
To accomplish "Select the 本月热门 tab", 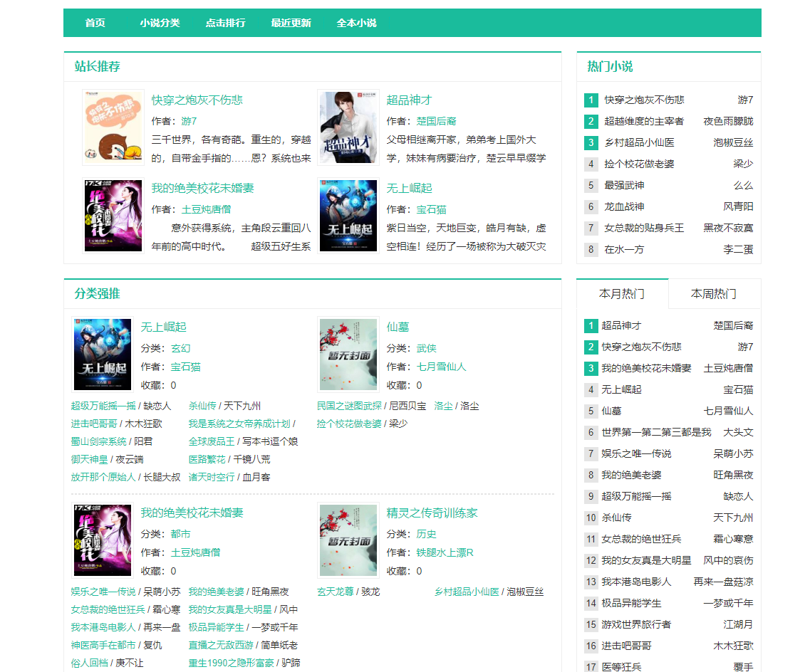I will click(x=622, y=293).
